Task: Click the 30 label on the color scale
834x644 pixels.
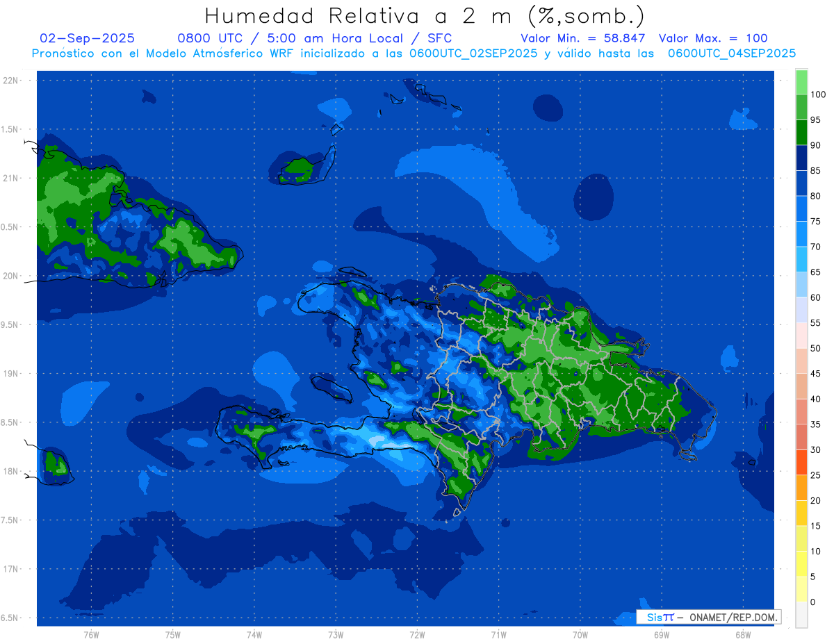Action: click(815, 449)
